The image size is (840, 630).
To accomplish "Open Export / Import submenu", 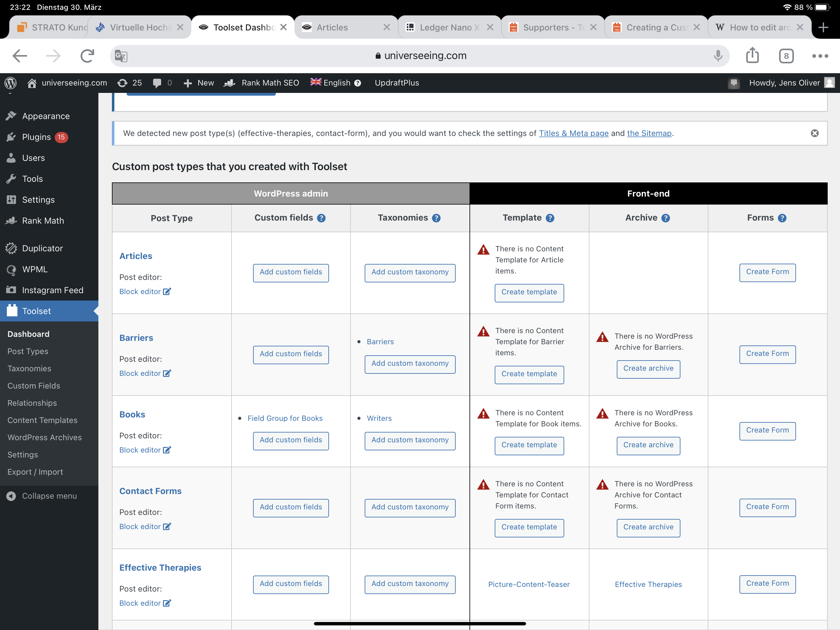I will 35,472.
